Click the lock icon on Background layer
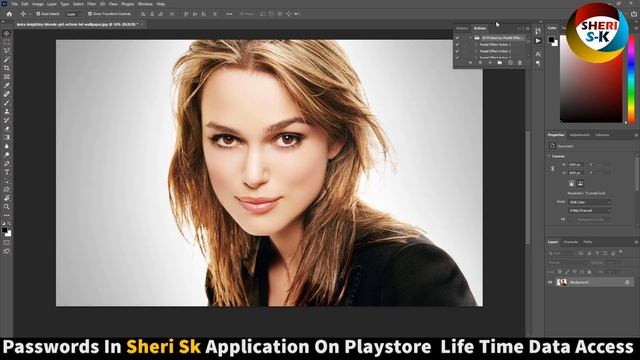 pos(627,282)
